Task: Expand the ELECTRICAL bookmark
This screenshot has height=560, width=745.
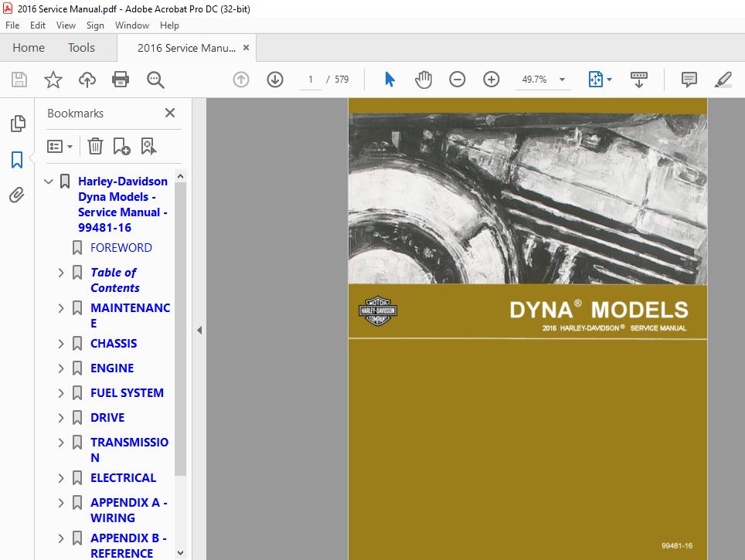Action: tap(61, 478)
